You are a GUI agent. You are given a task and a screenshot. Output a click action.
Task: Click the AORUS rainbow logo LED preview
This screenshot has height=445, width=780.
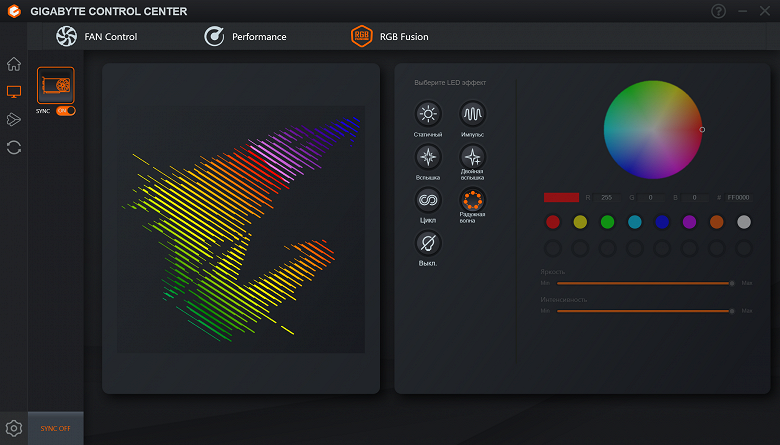click(241, 229)
